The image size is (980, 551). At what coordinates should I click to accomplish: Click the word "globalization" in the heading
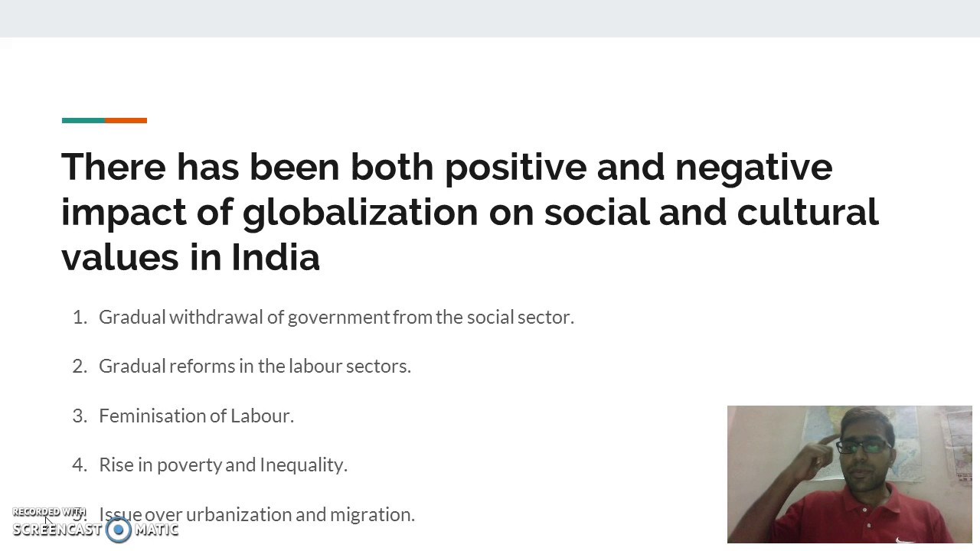[360, 212]
